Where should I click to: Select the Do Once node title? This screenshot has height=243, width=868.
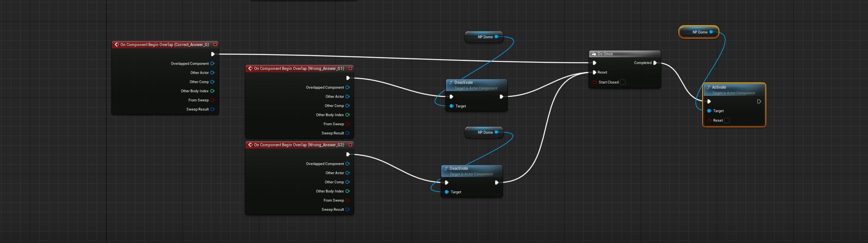coord(605,54)
